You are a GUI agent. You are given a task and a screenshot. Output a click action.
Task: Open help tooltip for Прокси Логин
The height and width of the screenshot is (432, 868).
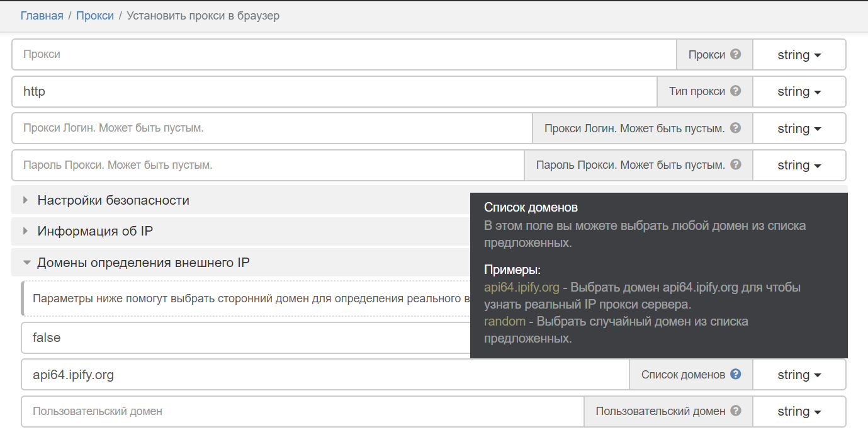pyautogui.click(x=735, y=128)
